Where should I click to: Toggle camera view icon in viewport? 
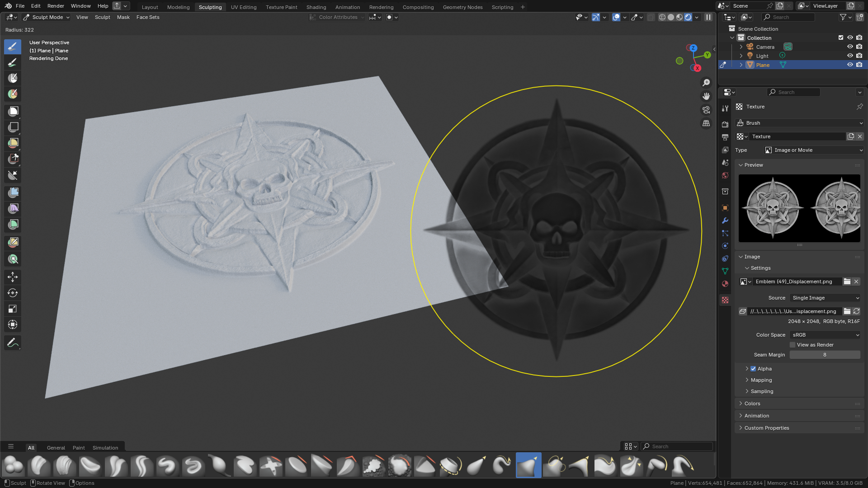[706, 110]
